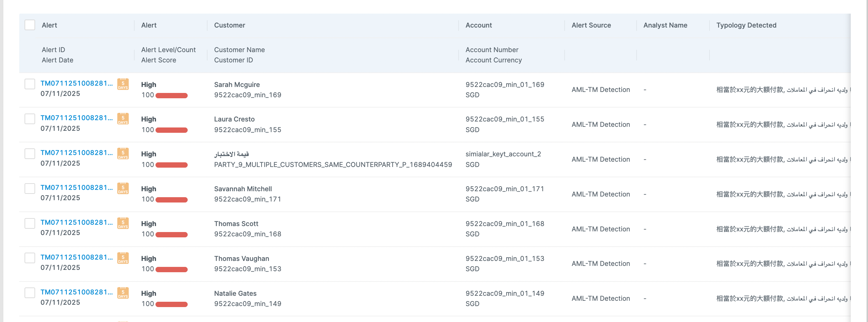Click the Alert Level/Count sub-header
Screen dimensions: 868x322
[x=168, y=49]
